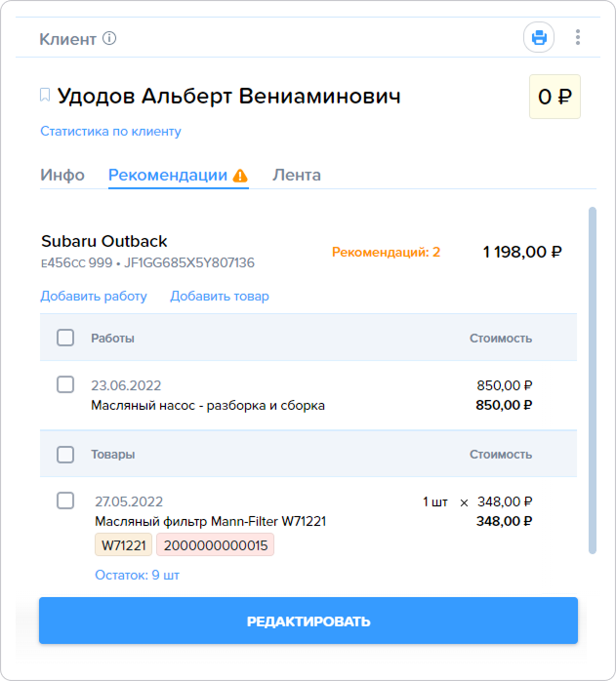Click Добавить работу link
Screen dimensions: 616x681
click(94, 297)
